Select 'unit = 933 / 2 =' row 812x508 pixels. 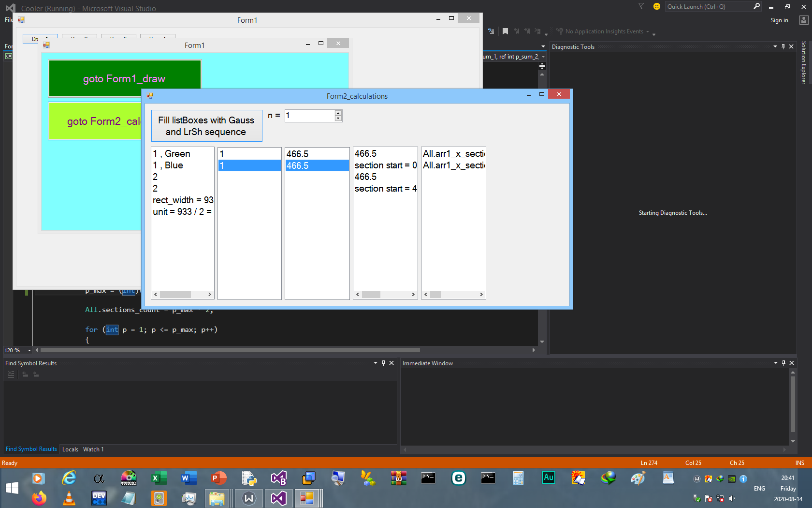(183, 212)
